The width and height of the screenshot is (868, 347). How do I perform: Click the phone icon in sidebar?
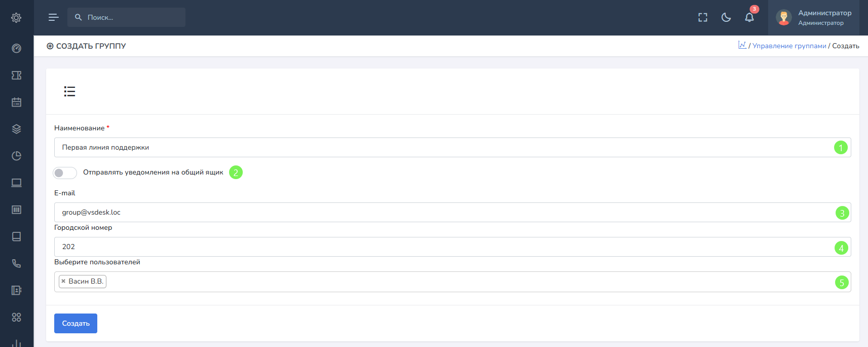click(x=16, y=263)
